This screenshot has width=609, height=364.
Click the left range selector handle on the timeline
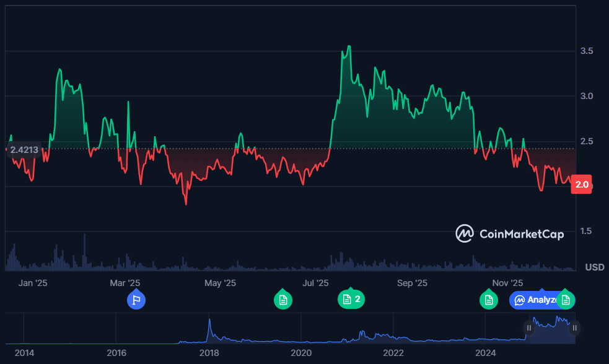(x=528, y=327)
